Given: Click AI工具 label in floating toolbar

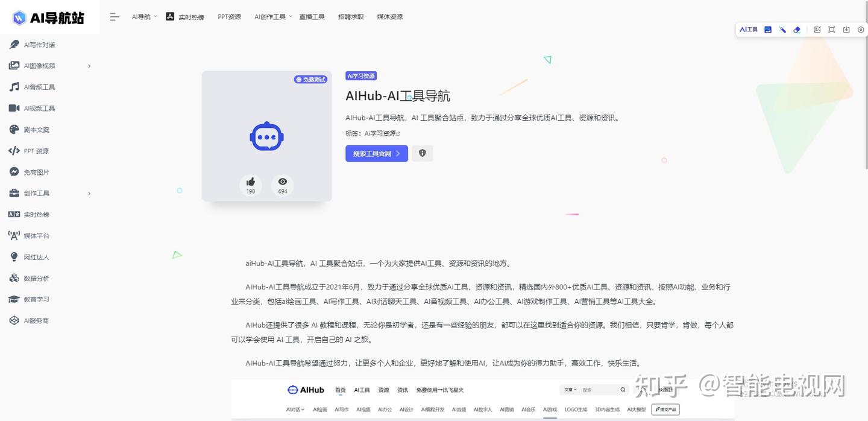Looking at the screenshot, I should (749, 30).
